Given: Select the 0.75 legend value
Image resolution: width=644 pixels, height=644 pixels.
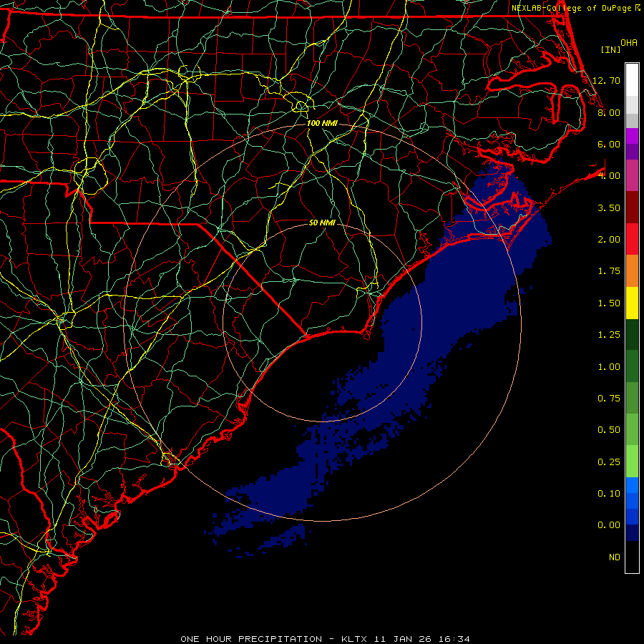Looking at the screenshot, I should click(x=609, y=399).
